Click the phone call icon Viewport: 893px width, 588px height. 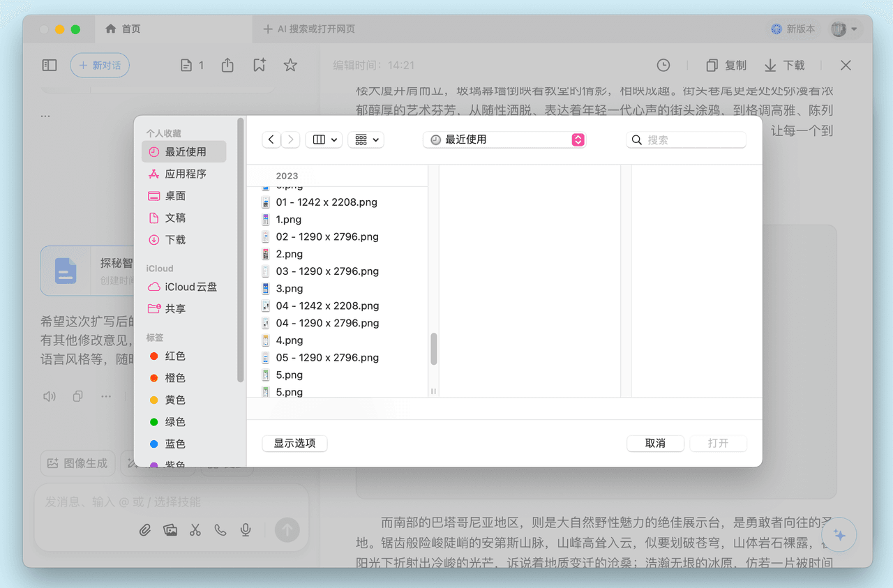220,530
